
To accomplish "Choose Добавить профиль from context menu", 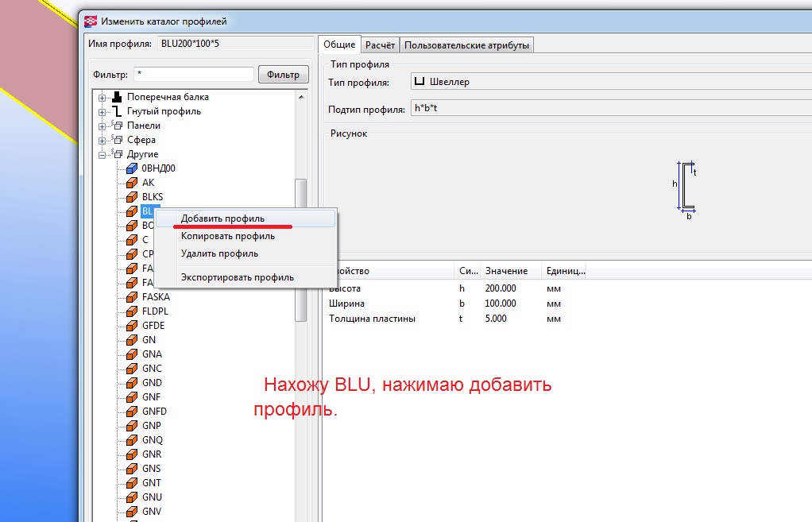I will coord(222,218).
